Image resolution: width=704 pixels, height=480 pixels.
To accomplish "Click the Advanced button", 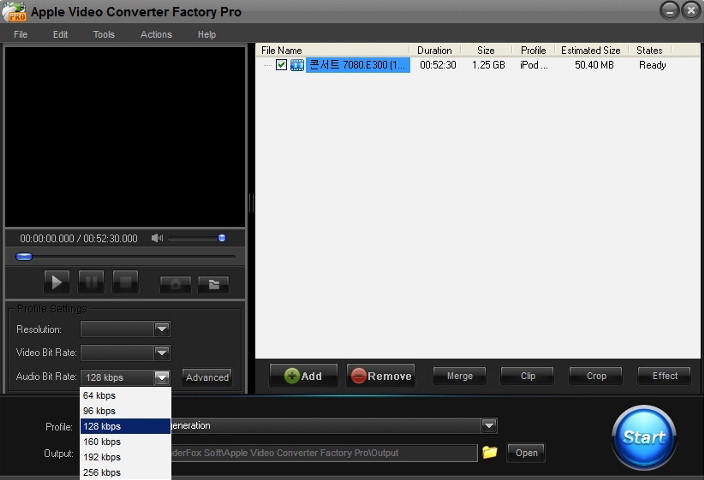I will coord(207,377).
